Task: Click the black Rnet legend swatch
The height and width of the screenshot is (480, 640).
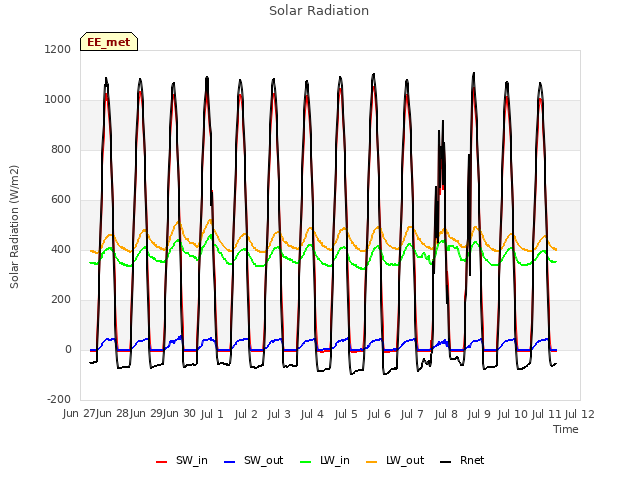Action: pyautogui.click(x=446, y=462)
